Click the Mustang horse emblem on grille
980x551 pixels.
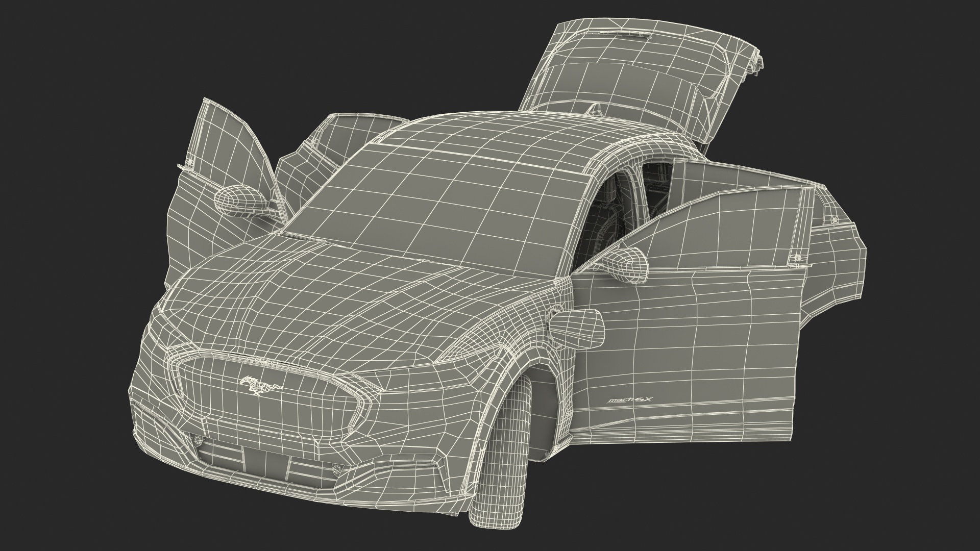coord(260,385)
